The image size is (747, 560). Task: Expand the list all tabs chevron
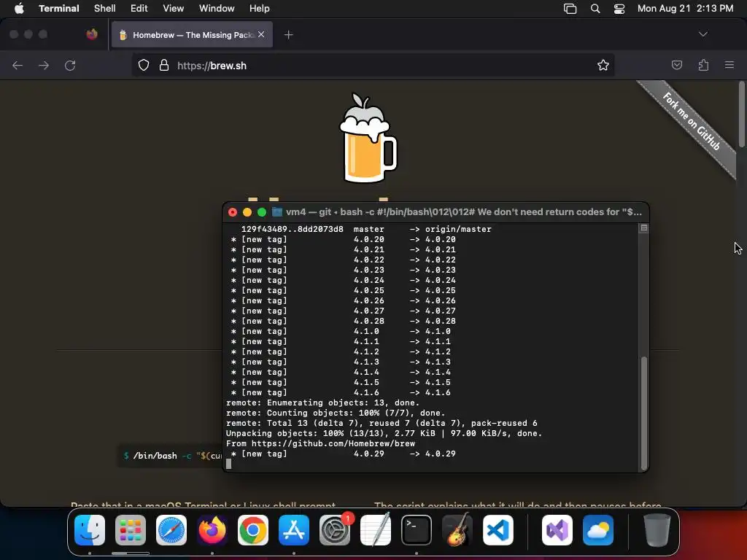pos(703,34)
